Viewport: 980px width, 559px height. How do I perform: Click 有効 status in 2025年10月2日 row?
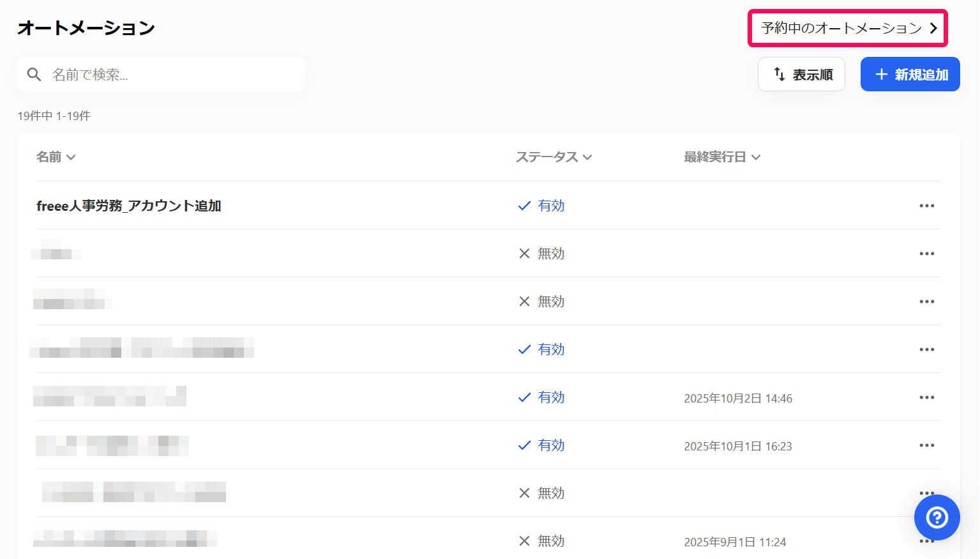(x=541, y=397)
